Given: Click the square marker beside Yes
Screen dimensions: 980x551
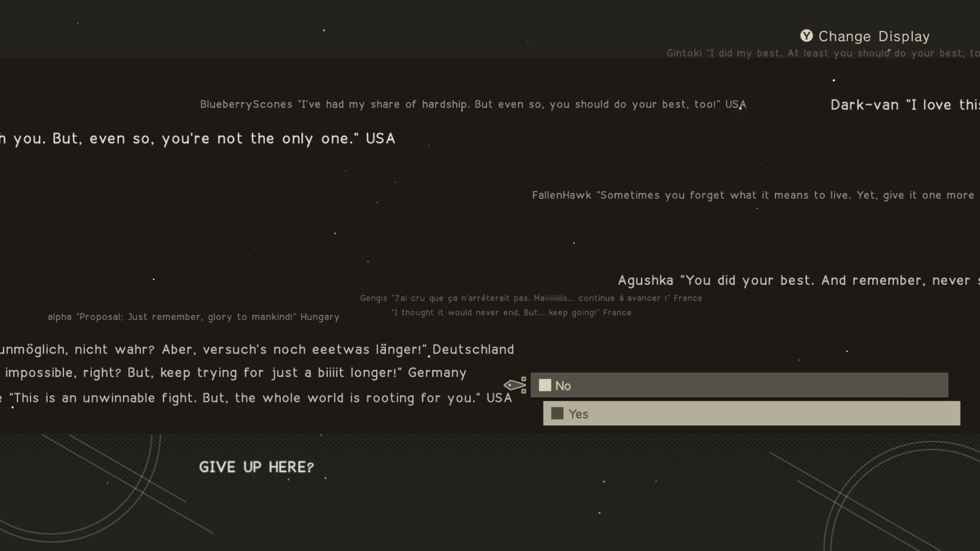Looking at the screenshot, I should pyautogui.click(x=557, y=413).
